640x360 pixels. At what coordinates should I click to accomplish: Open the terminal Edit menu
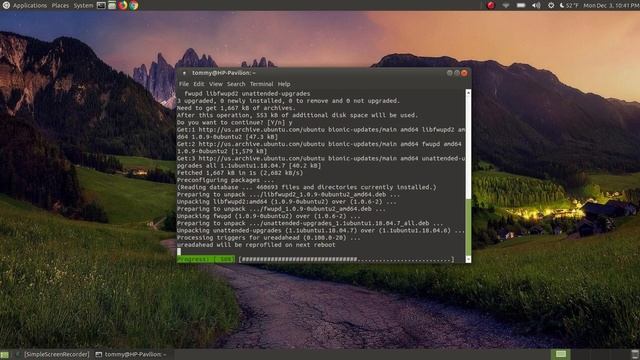click(199, 84)
